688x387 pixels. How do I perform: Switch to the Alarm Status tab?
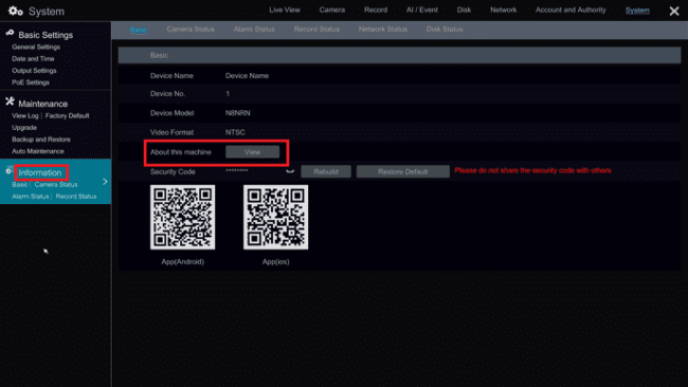tap(254, 29)
